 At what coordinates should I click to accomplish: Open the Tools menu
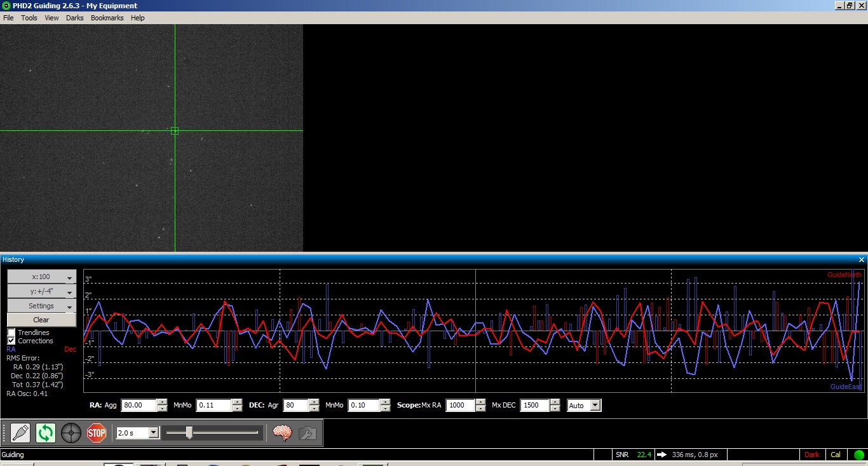coord(29,18)
